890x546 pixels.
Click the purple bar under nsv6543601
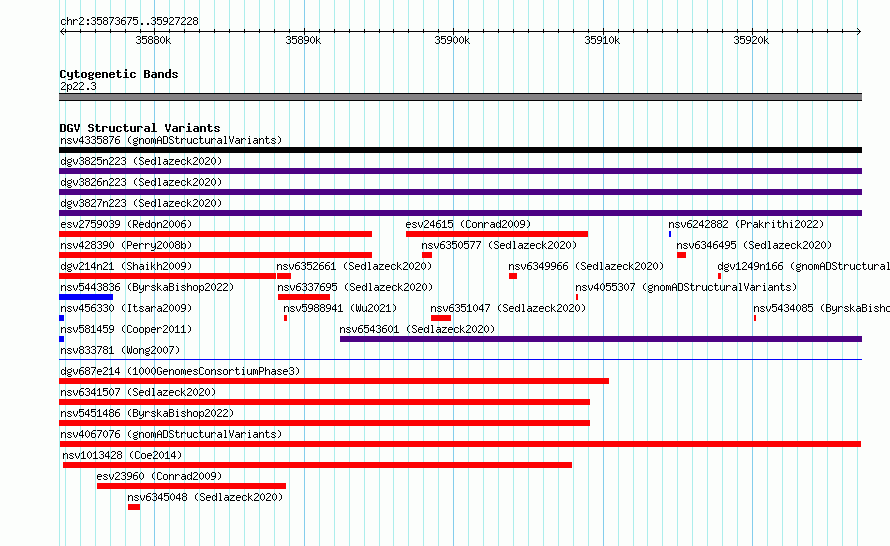601,339
